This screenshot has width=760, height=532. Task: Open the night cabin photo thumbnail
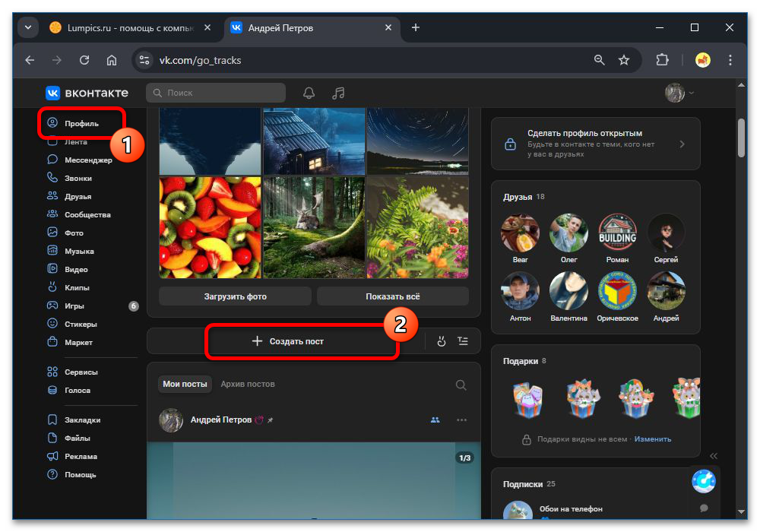[x=314, y=141]
